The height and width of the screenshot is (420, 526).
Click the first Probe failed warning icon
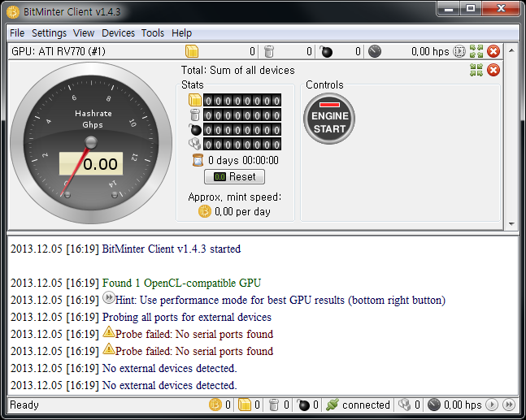coord(109,331)
